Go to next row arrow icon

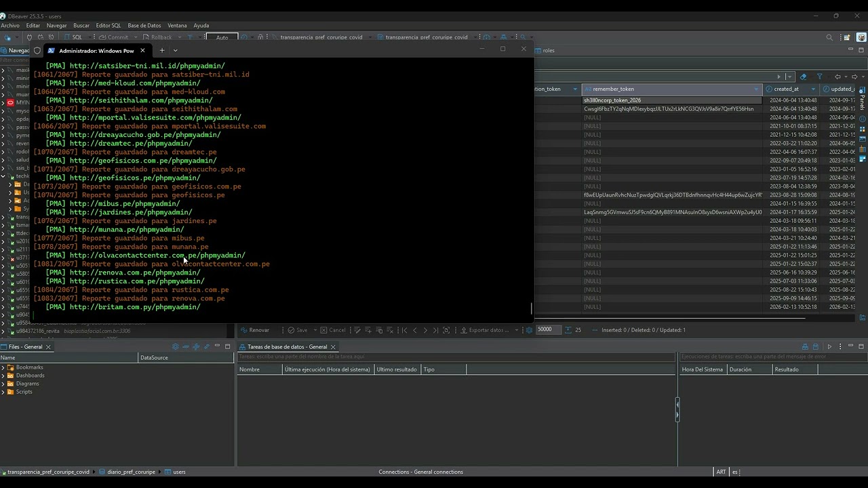point(425,330)
